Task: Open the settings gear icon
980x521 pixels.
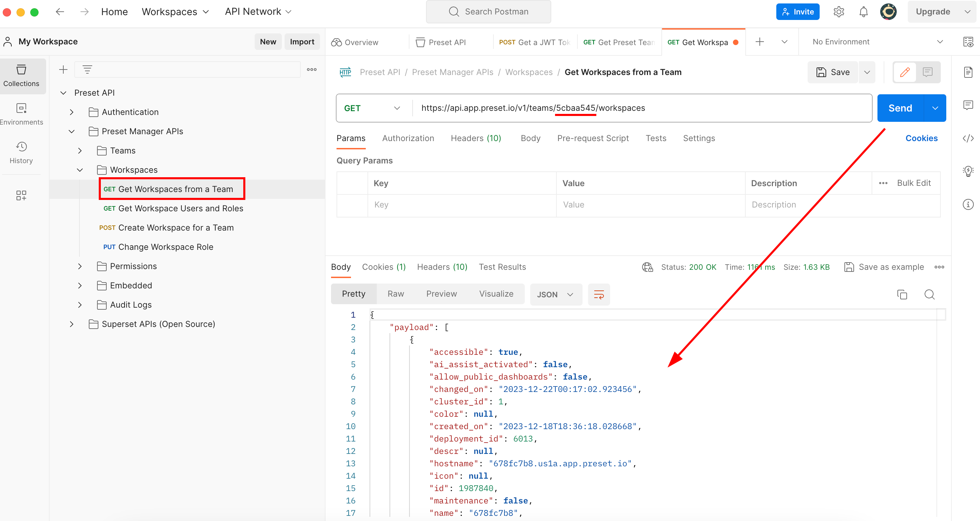Action: pyautogui.click(x=839, y=12)
